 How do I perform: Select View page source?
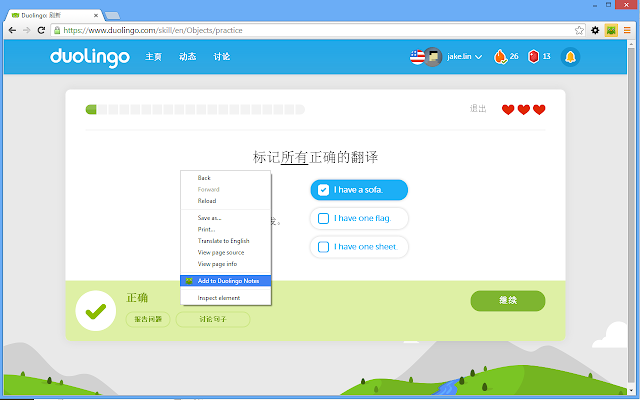pos(225,252)
